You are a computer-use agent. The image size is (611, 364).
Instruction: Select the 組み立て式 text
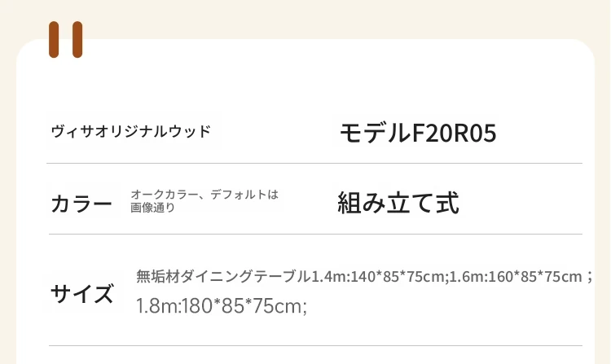[x=398, y=203]
